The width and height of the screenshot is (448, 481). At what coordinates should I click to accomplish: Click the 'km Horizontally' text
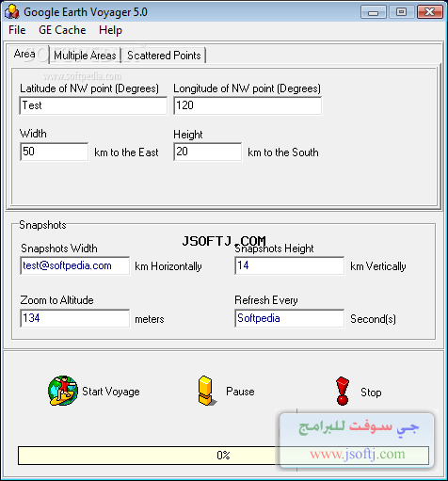pyautogui.click(x=168, y=266)
